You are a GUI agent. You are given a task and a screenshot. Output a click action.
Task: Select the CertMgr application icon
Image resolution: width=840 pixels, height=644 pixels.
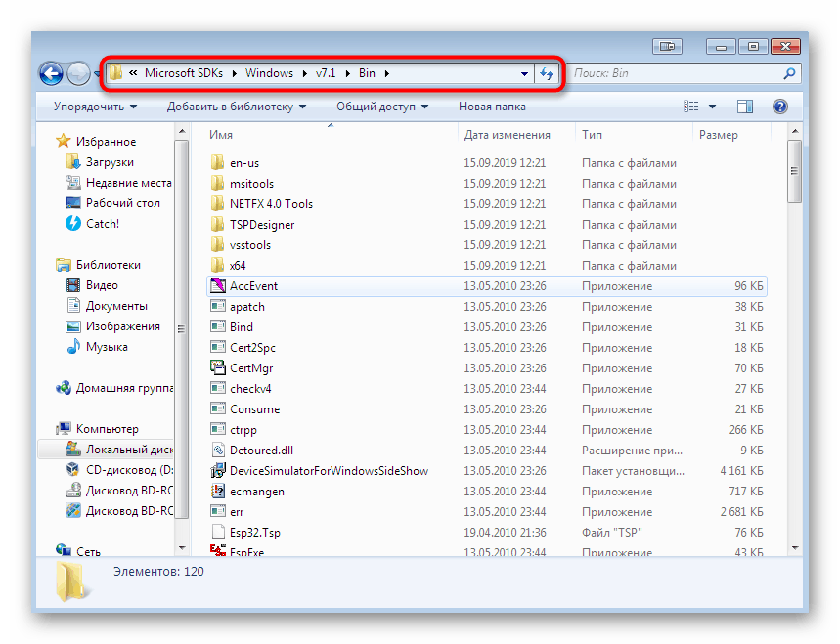[x=217, y=367]
